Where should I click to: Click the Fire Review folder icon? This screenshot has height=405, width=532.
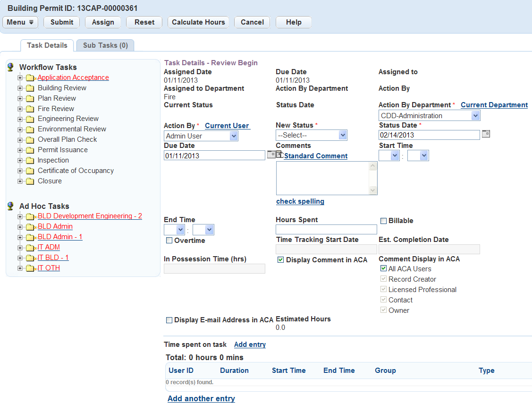tap(30, 109)
